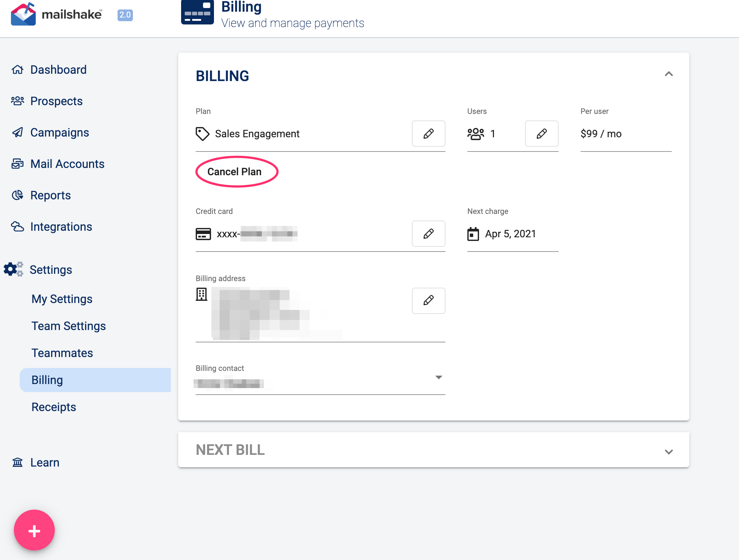Click the NEXT BILL section title
Viewport: 739px width, 560px height.
pyautogui.click(x=230, y=450)
